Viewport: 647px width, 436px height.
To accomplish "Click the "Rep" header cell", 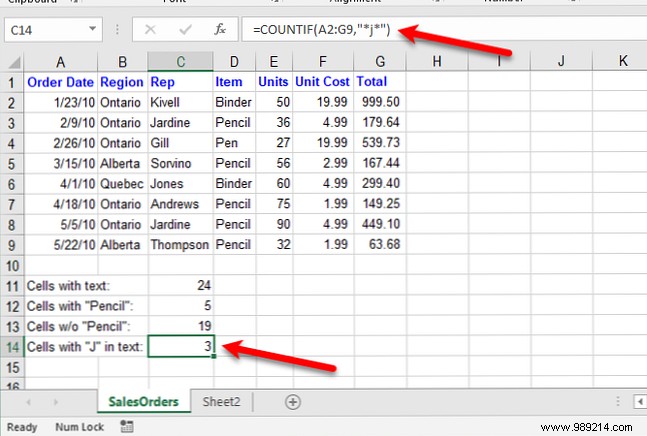I will (181, 82).
